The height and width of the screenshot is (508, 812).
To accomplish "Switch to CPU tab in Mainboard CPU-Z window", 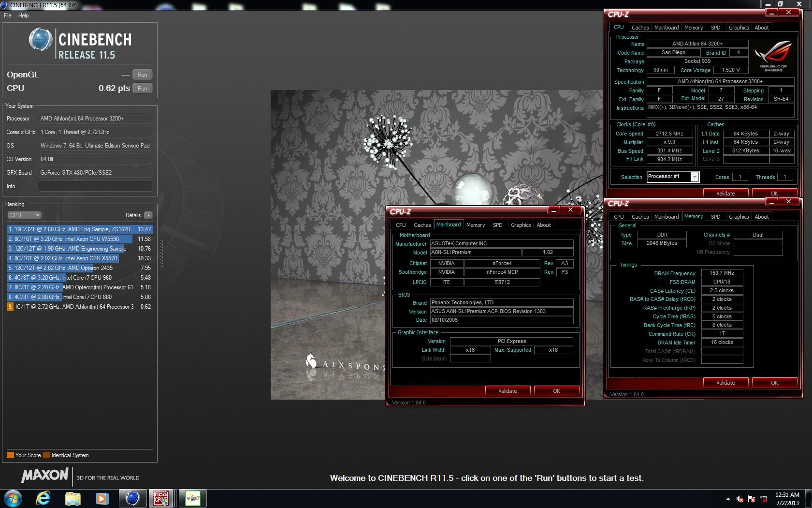I will tap(401, 225).
